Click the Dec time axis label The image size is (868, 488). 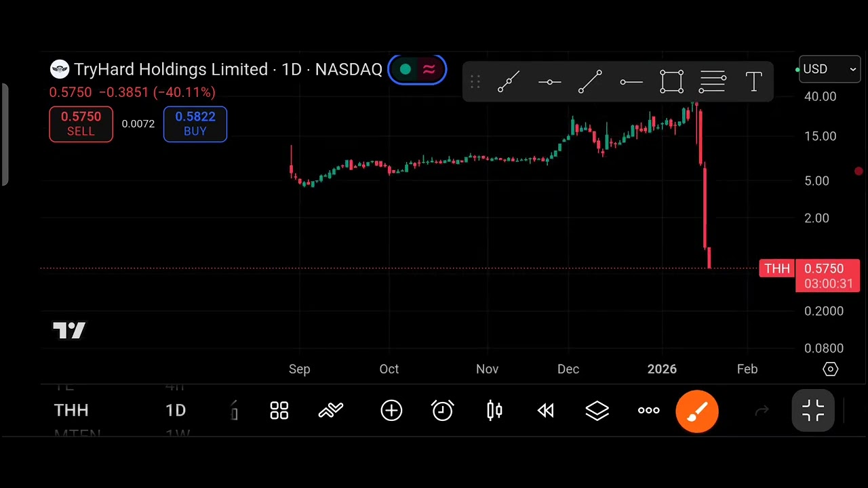pyautogui.click(x=568, y=369)
